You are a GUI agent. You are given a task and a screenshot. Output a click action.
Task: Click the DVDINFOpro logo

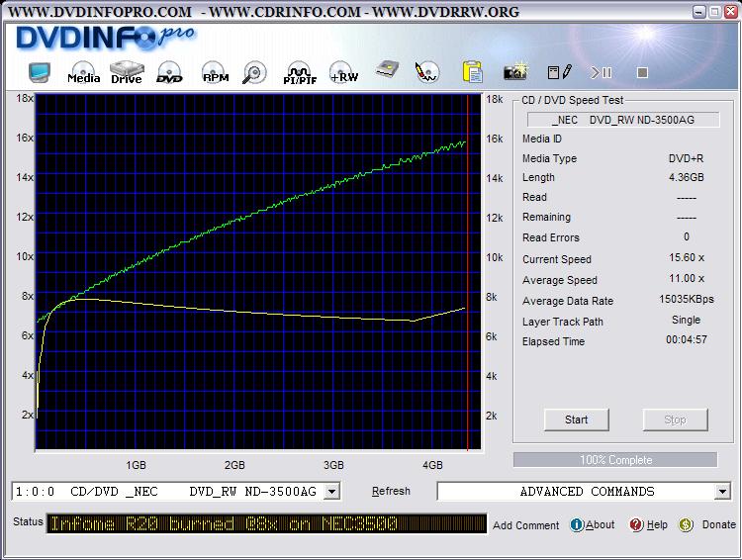(x=105, y=38)
